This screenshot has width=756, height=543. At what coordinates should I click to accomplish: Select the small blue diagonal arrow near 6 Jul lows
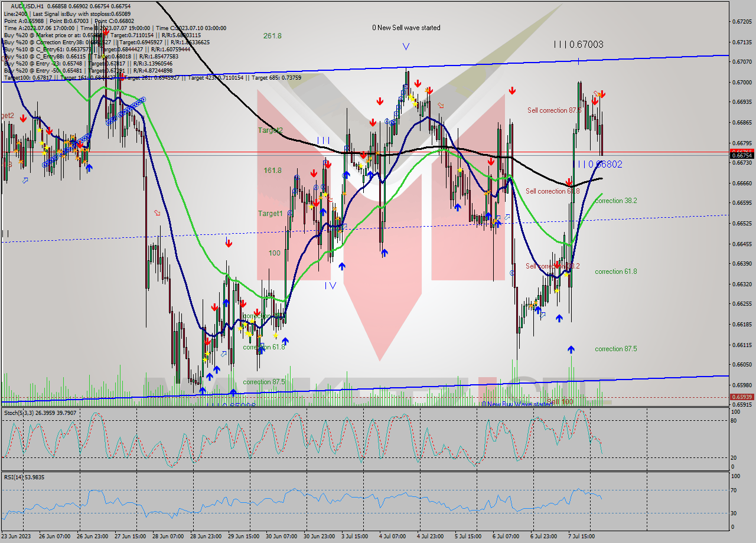pyautogui.click(x=543, y=315)
